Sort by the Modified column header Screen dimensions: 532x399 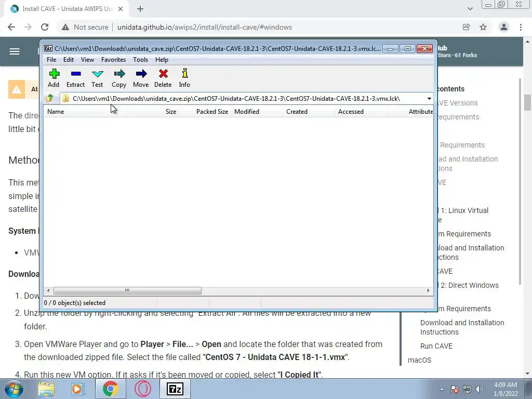click(x=257, y=112)
